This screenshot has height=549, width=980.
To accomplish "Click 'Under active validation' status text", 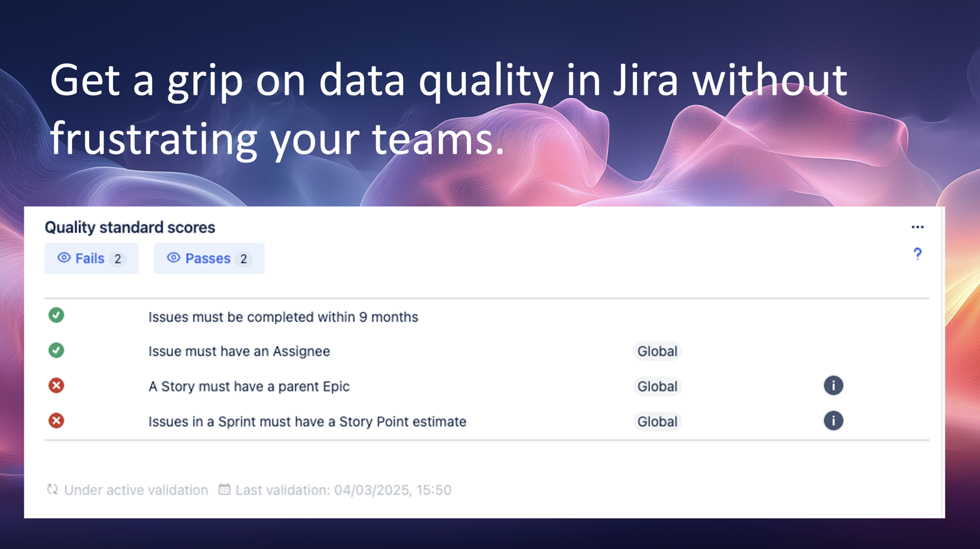I will (136, 490).
